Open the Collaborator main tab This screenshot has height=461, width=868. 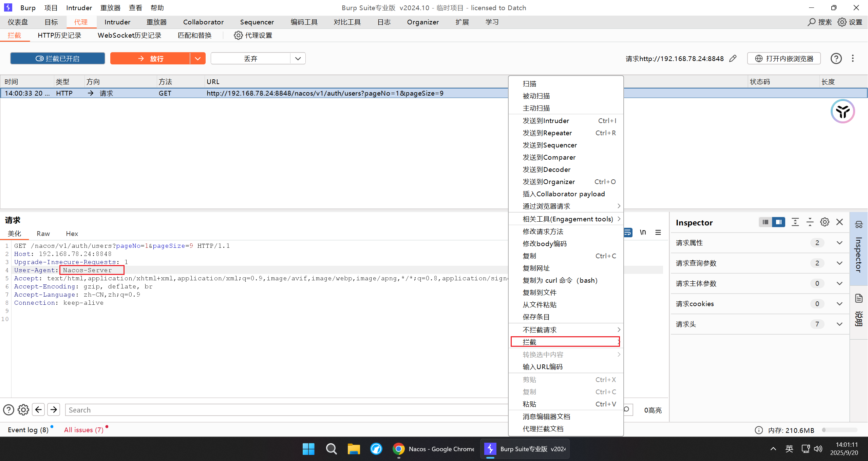[x=204, y=22]
